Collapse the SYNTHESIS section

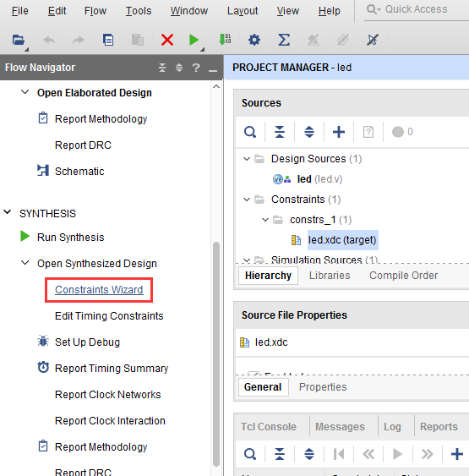8,212
